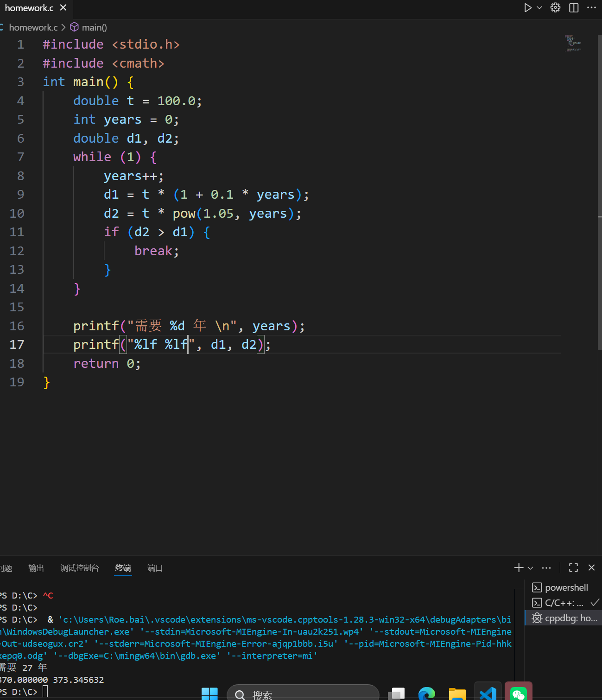Click the C/C++ task checkmark icon
The width and height of the screenshot is (602, 700).
[x=595, y=602]
